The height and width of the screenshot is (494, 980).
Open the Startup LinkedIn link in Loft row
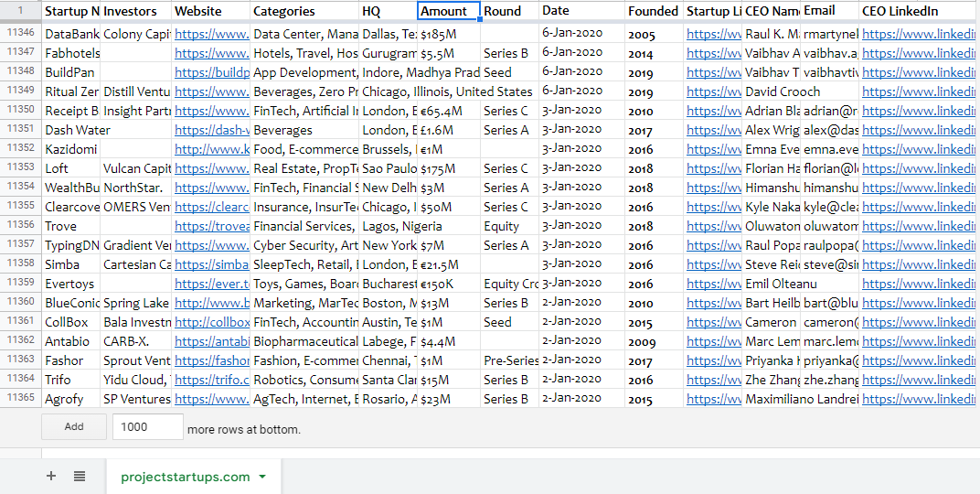714,169
